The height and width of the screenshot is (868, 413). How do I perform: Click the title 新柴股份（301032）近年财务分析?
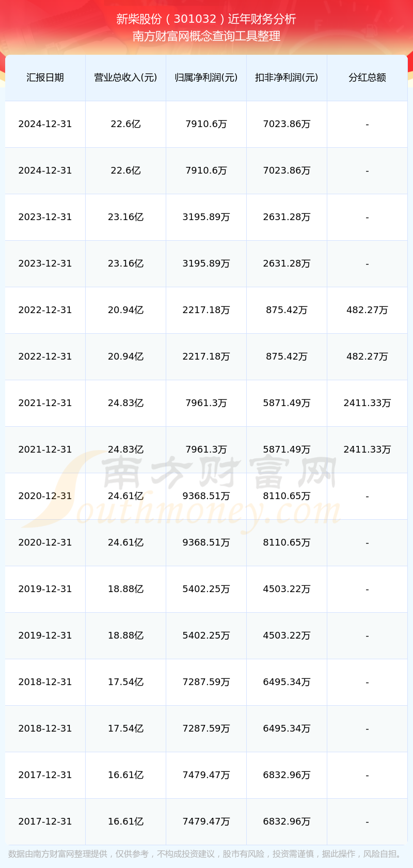206,19
